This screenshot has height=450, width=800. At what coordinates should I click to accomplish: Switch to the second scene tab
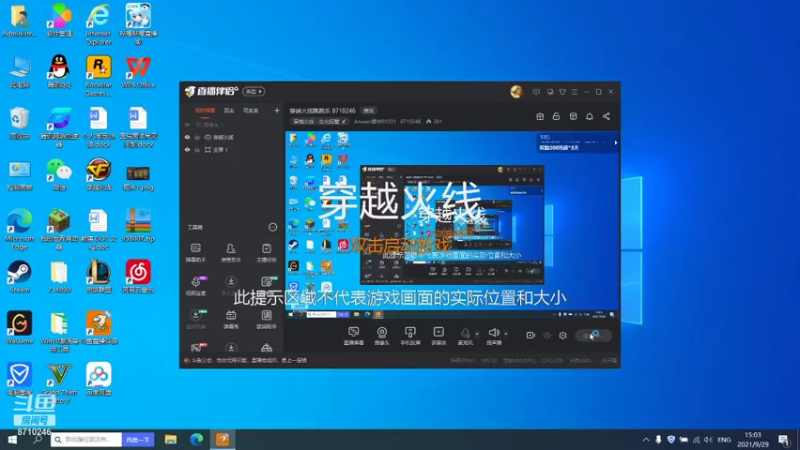(x=229, y=110)
